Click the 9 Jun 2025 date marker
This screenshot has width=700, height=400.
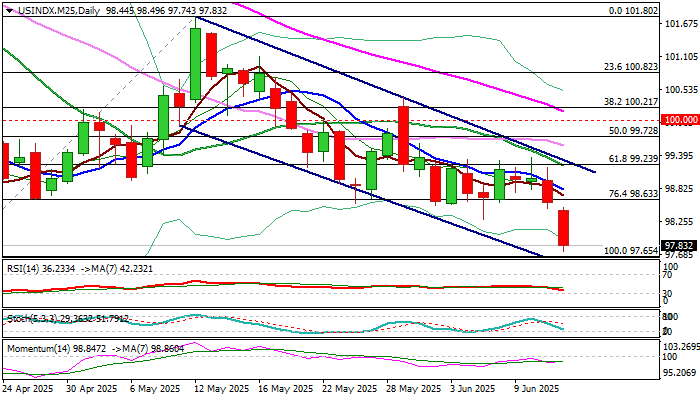click(x=537, y=389)
